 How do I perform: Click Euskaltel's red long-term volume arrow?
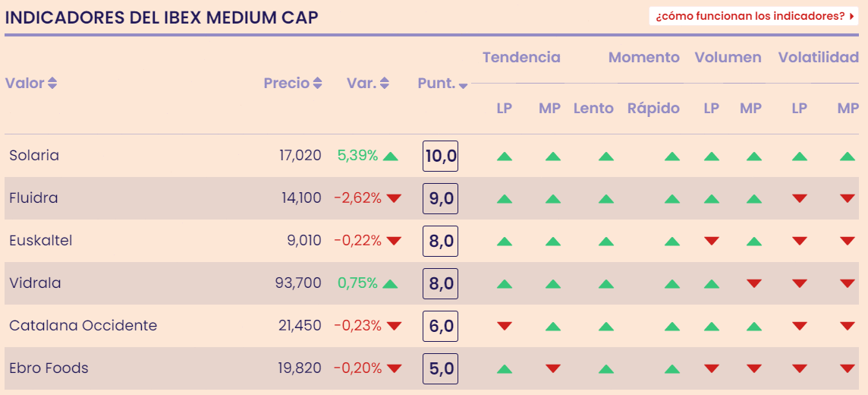(711, 242)
